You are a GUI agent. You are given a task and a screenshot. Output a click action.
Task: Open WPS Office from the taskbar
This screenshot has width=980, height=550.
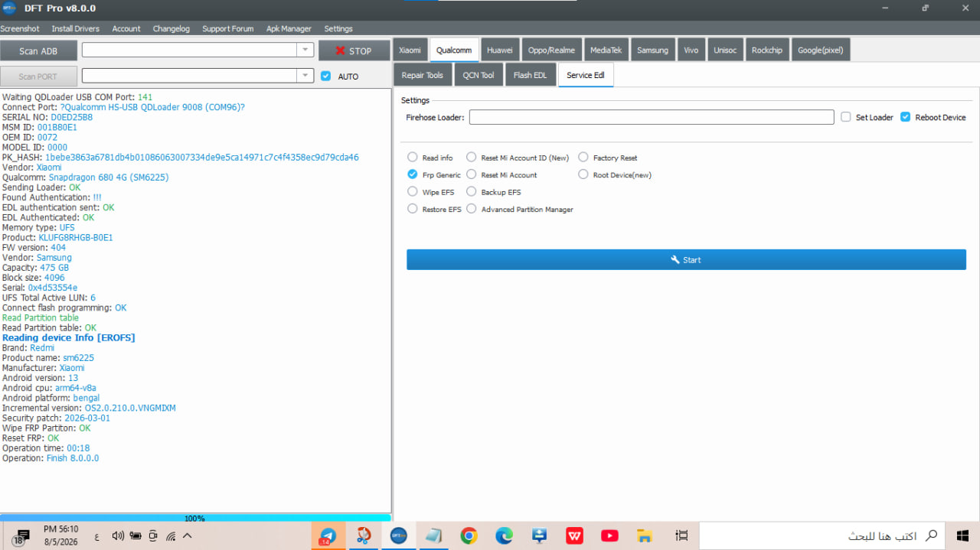(x=574, y=536)
